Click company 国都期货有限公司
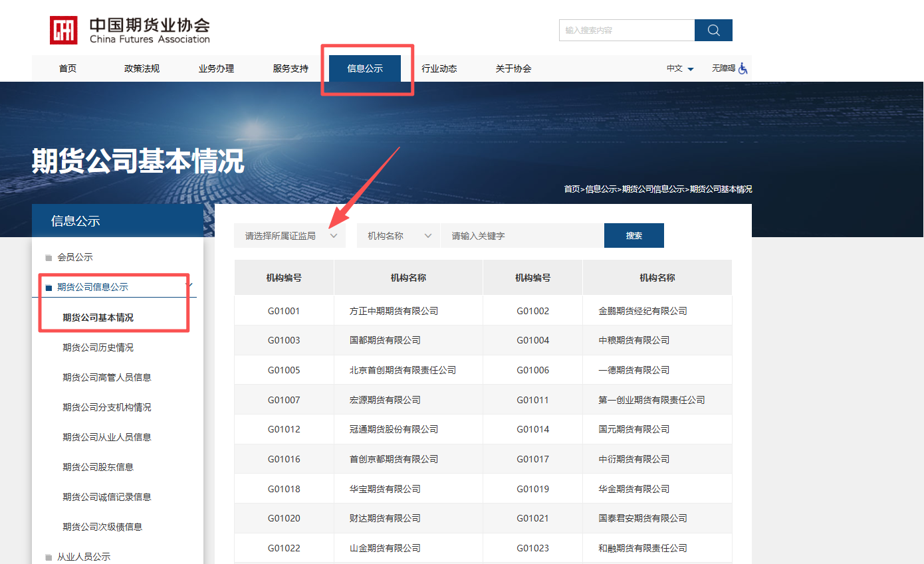 pyautogui.click(x=386, y=340)
